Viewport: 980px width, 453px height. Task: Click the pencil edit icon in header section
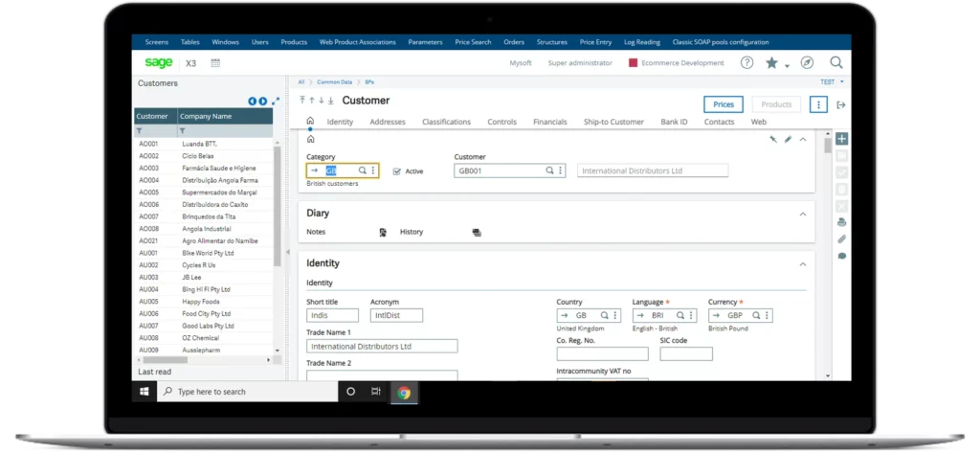789,140
